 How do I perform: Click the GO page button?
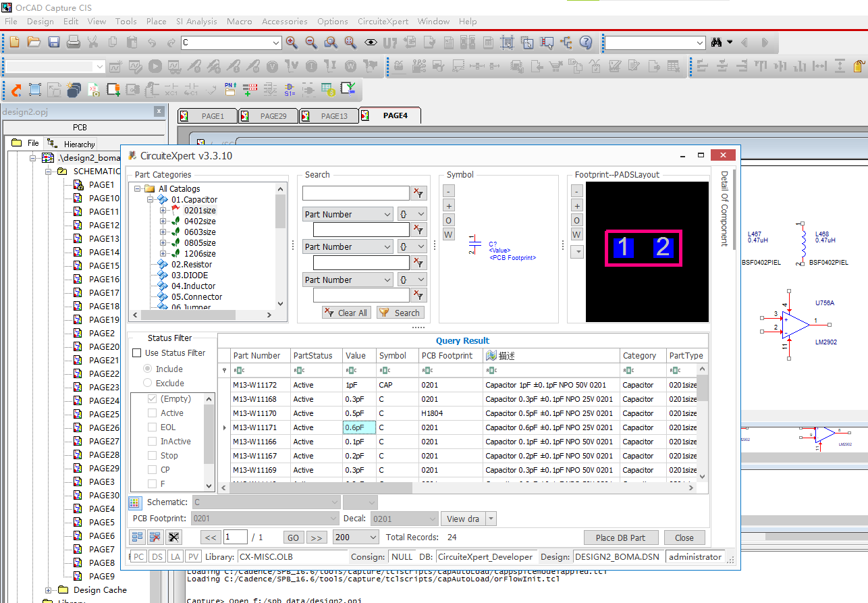point(293,538)
